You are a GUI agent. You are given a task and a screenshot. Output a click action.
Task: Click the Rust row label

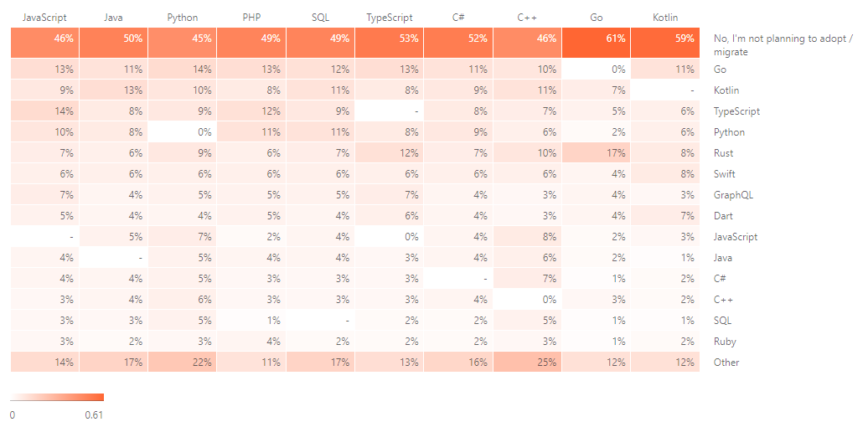point(723,153)
